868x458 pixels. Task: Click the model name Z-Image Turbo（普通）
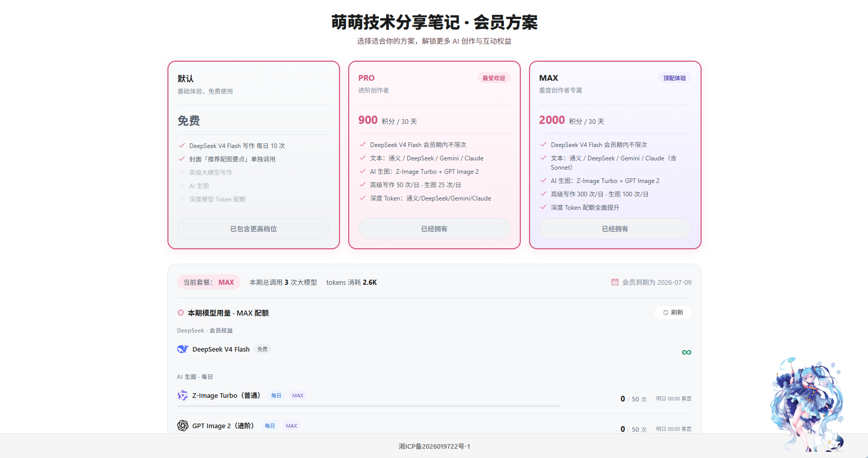(227, 395)
